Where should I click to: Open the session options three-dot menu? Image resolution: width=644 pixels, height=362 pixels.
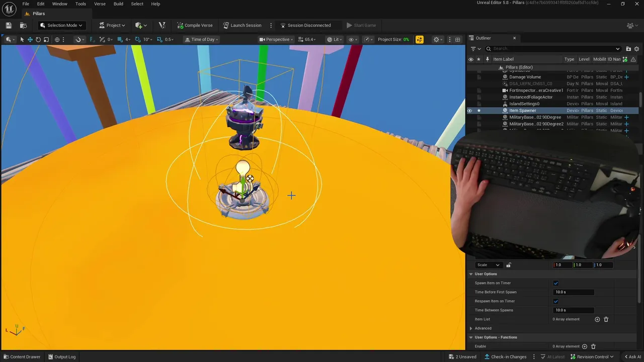(271, 25)
